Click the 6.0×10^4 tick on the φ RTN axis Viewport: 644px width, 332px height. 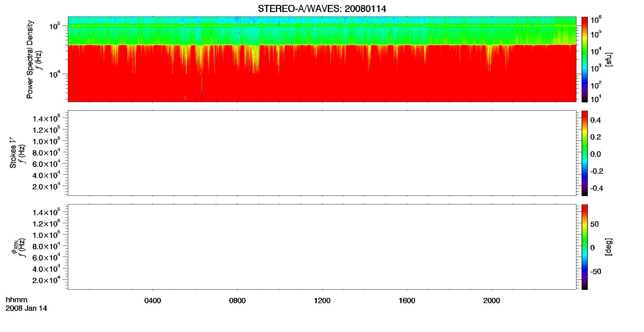46,257
